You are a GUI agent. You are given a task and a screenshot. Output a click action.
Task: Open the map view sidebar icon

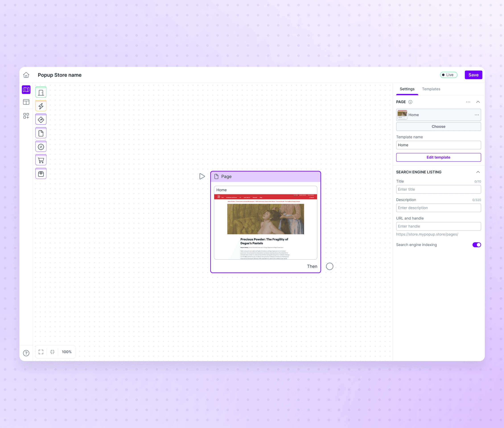tap(26, 90)
